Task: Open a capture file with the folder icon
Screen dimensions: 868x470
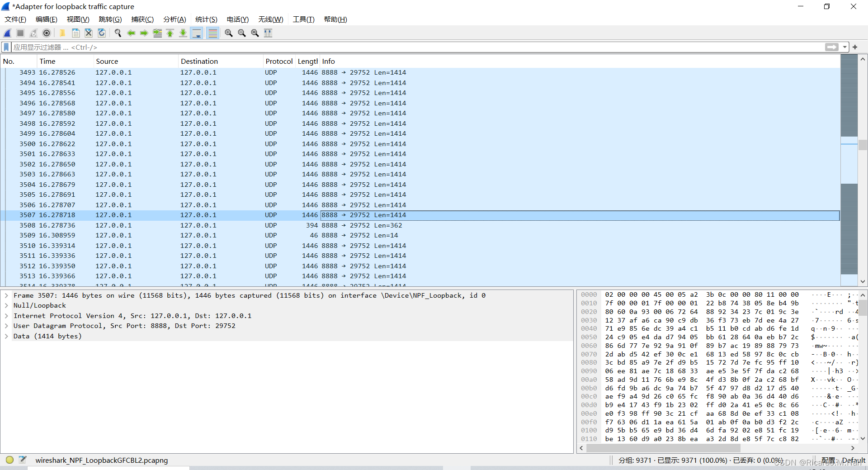Action: [62, 33]
